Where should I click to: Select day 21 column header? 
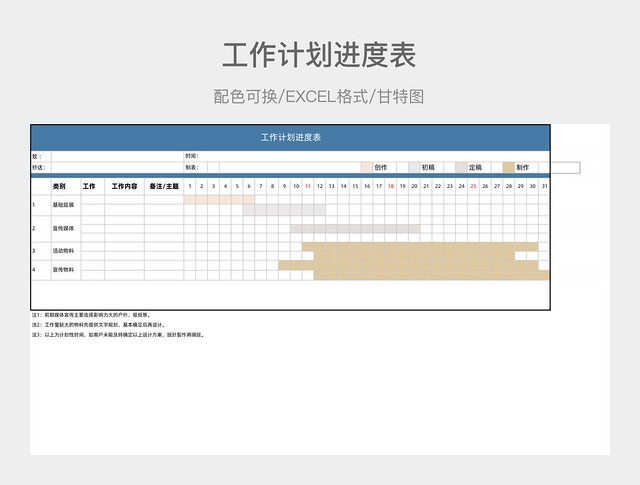click(x=426, y=186)
